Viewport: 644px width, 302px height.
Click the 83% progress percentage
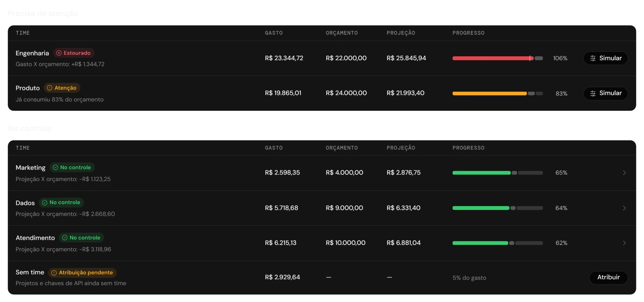[562, 94]
